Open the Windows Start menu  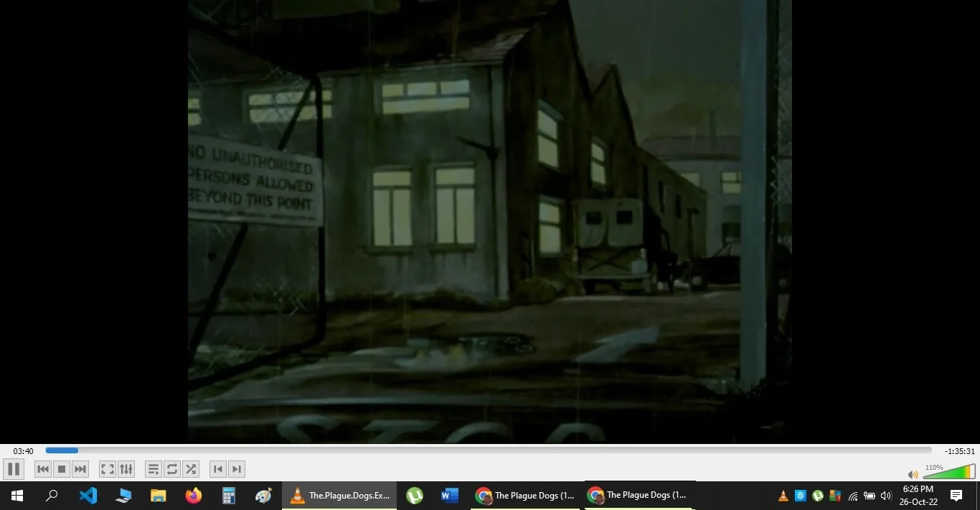tap(17, 496)
